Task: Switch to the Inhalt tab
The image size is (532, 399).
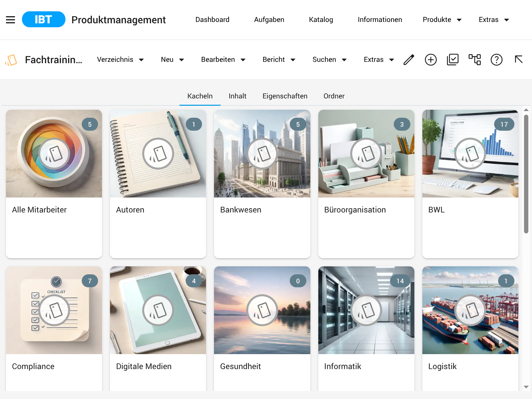Action: [238, 96]
